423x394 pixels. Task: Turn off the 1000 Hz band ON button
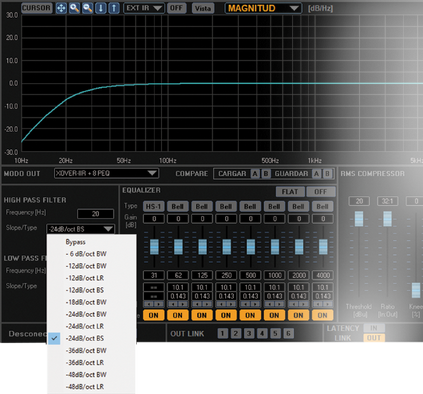point(274,315)
